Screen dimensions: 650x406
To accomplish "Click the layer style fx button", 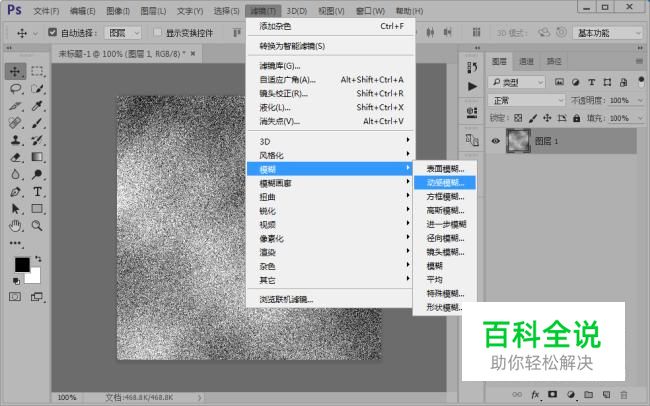I will (x=535, y=395).
